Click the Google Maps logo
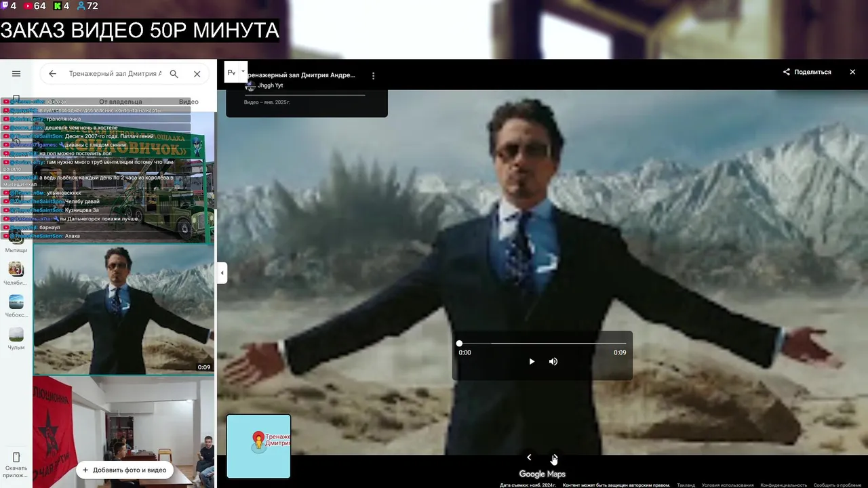Screen dimensions: 868x488 542,474
